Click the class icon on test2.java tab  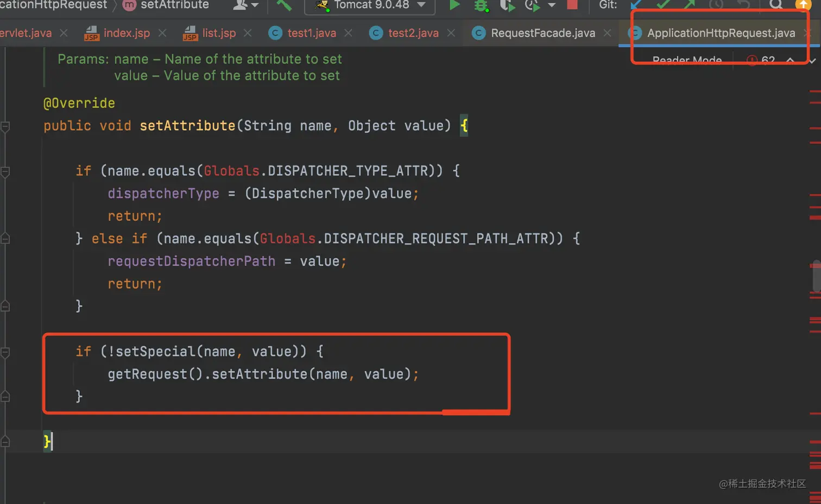(x=376, y=33)
